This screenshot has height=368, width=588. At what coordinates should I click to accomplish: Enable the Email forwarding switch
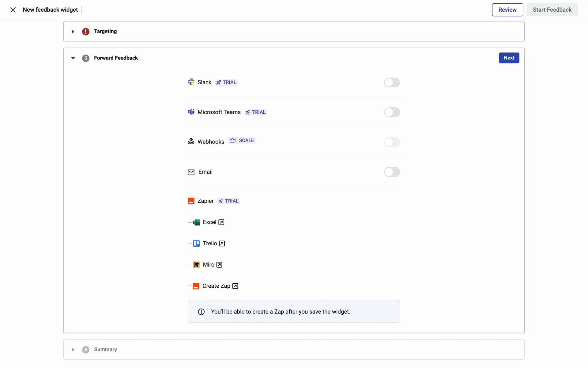tap(392, 172)
